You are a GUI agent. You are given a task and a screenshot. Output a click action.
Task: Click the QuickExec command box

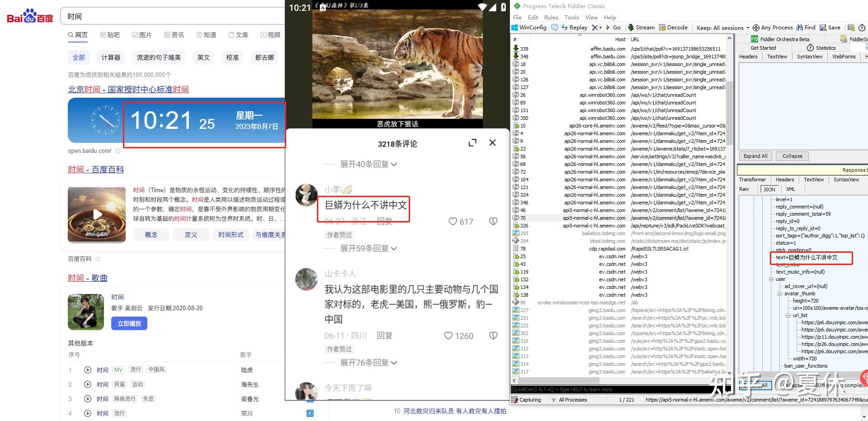point(588,389)
